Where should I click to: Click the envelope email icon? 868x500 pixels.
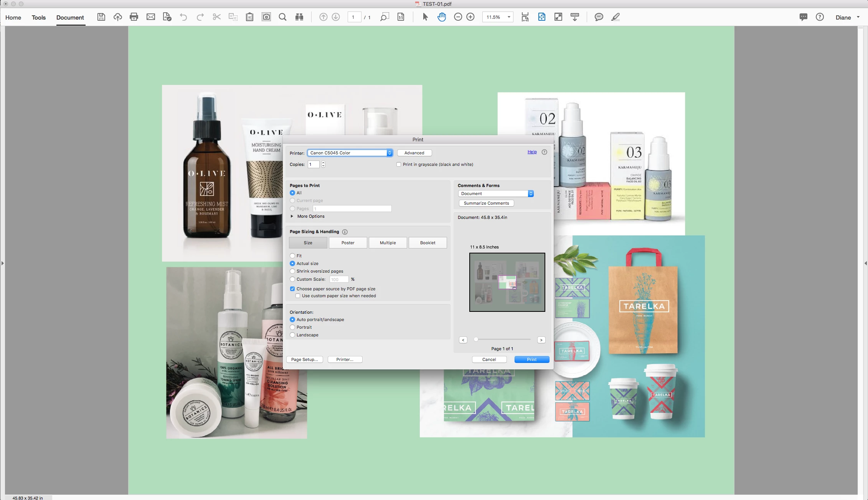(151, 17)
